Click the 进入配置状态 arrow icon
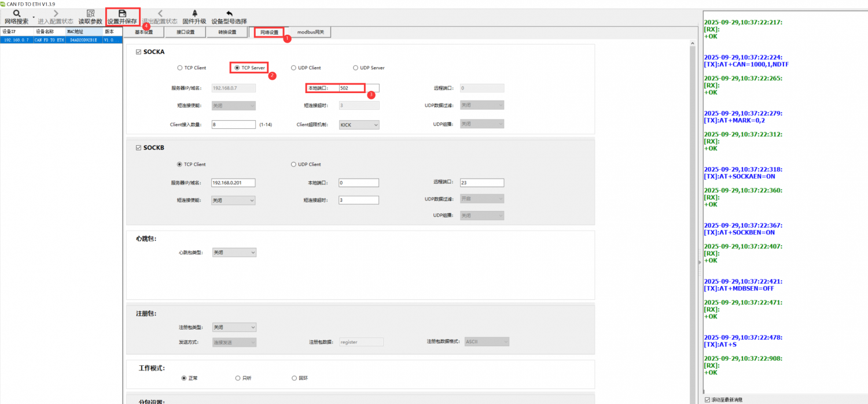This screenshot has height=404, width=868. point(56,13)
